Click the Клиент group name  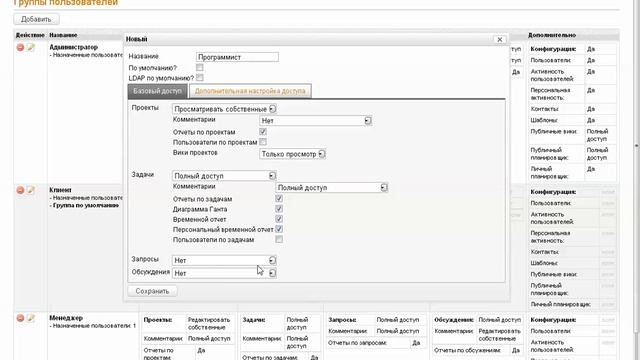point(60,190)
